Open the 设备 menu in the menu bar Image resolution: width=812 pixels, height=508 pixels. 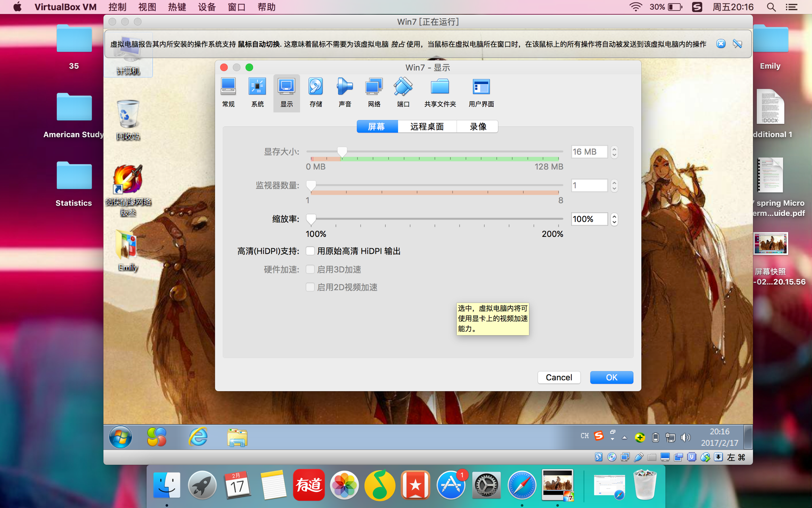pyautogui.click(x=206, y=7)
